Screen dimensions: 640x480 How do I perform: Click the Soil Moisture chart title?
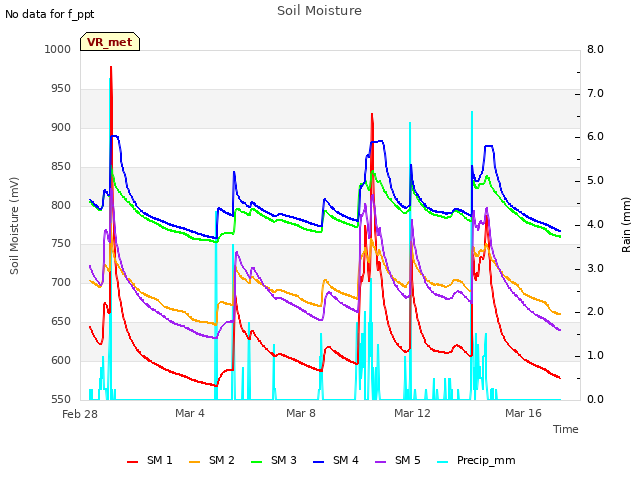(320, 11)
